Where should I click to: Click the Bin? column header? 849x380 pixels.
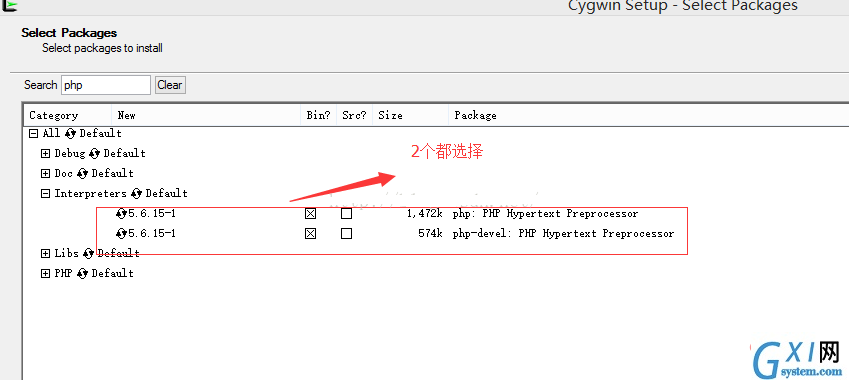[x=318, y=115]
